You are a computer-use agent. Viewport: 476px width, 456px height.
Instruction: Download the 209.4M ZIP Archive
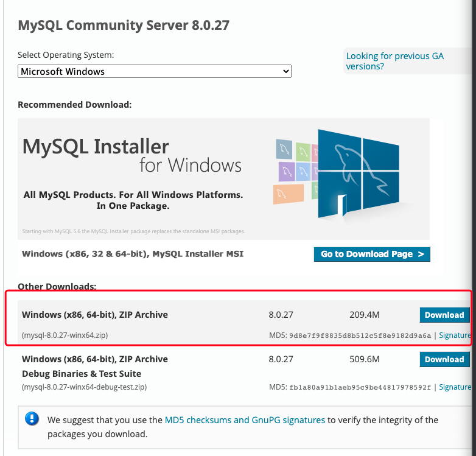[x=444, y=315]
